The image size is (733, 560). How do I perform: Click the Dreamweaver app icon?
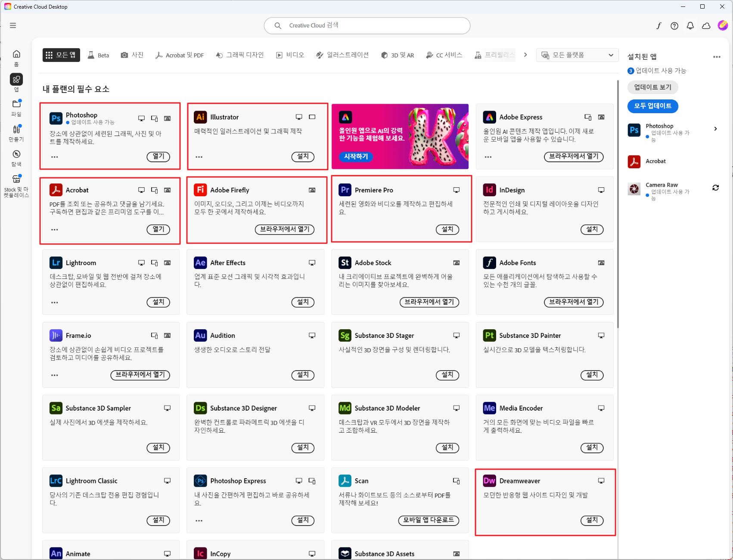[x=490, y=481]
